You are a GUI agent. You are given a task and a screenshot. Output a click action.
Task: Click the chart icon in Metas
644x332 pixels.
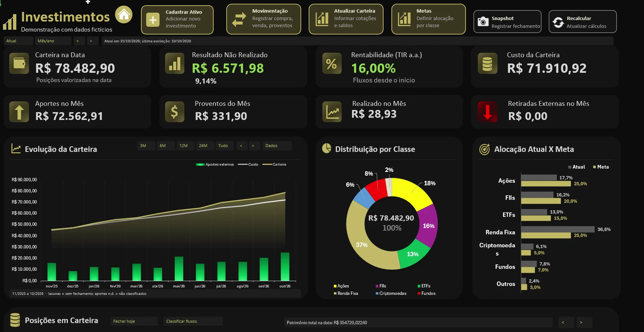coord(404,19)
